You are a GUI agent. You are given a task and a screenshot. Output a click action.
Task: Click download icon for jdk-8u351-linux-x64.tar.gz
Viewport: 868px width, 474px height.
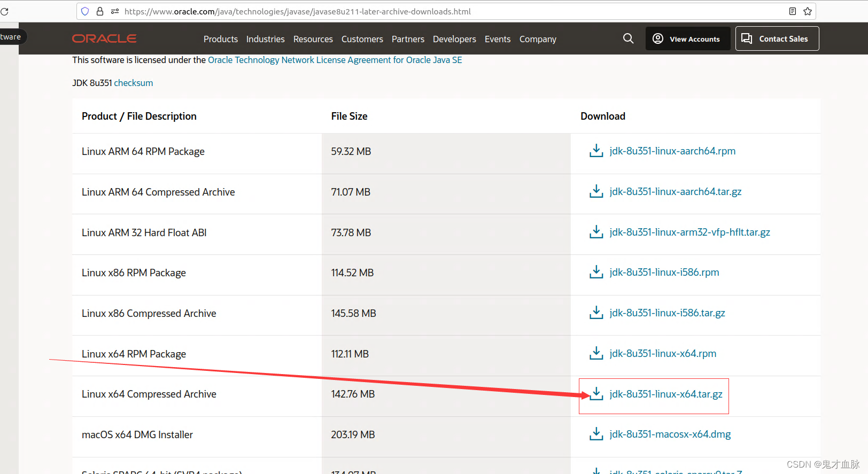pos(596,394)
